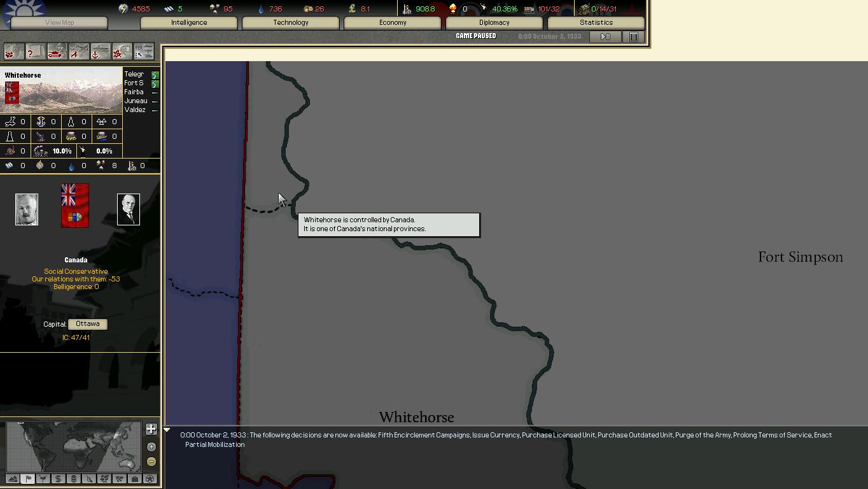
Task: Open the Technology tab
Action: pyautogui.click(x=290, y=22)
